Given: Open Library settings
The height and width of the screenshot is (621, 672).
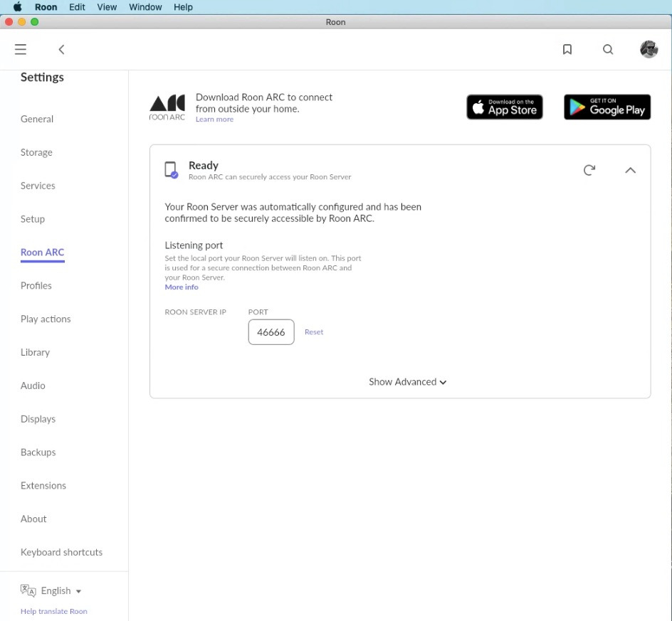Looking at the screenshot, I should pyautogui.click(x=35, y=352).
